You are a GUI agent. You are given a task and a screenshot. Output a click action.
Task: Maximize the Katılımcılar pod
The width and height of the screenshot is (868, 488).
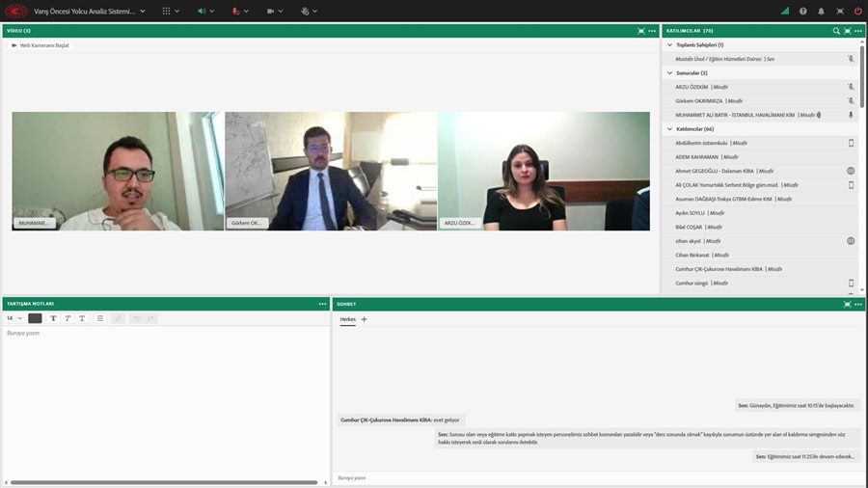tap(848, 31)
